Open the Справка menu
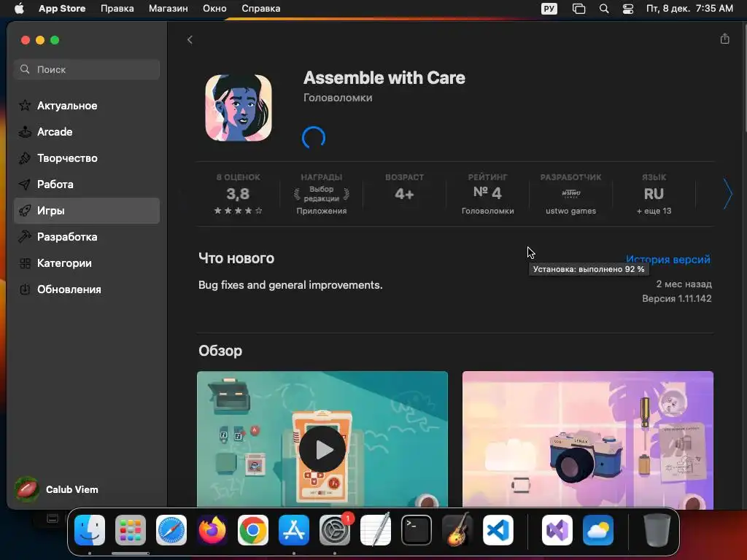The height and width of the screenshot is (560, 747). 260,9
